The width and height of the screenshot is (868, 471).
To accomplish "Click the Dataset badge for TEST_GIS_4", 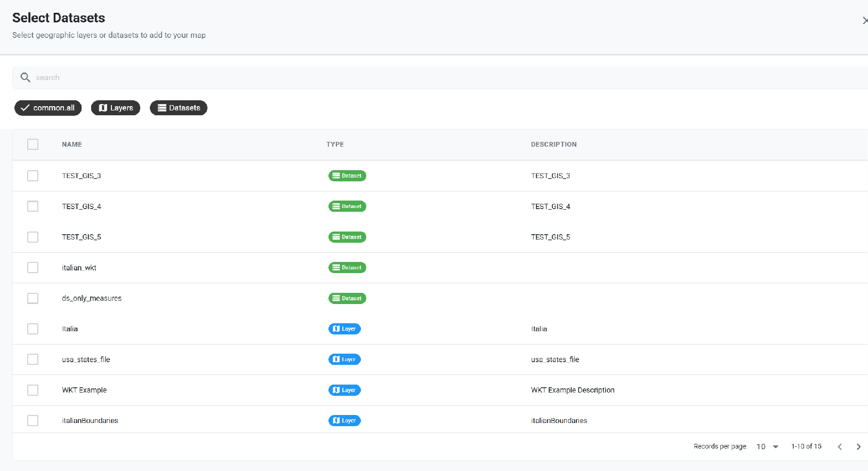I will click(x=347, y=206).
